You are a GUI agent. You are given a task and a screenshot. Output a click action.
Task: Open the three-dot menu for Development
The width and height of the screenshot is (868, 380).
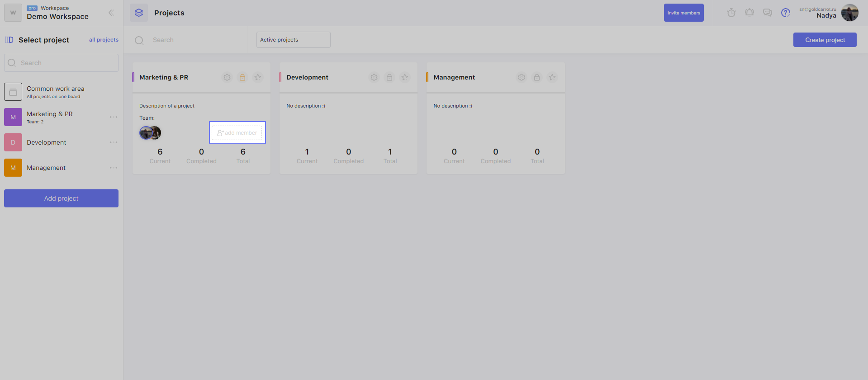[x=113, y=142]
